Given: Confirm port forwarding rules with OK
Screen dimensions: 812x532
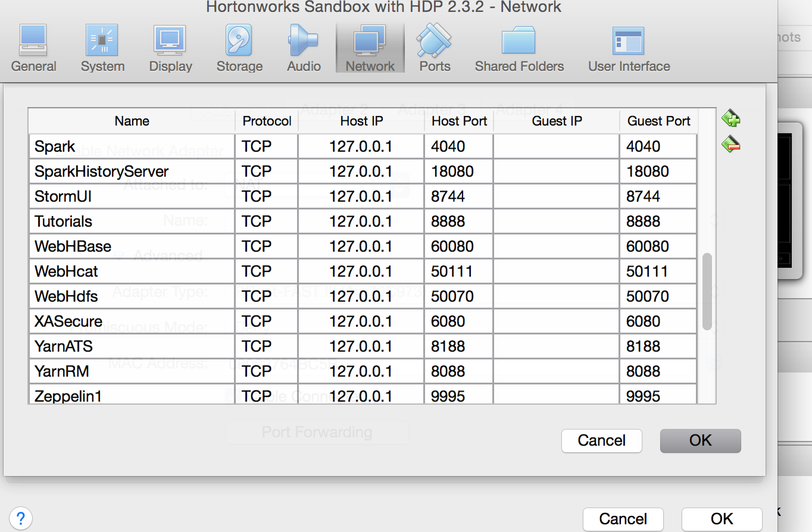Looking at the screenshot, I should [x=700, y=440].
